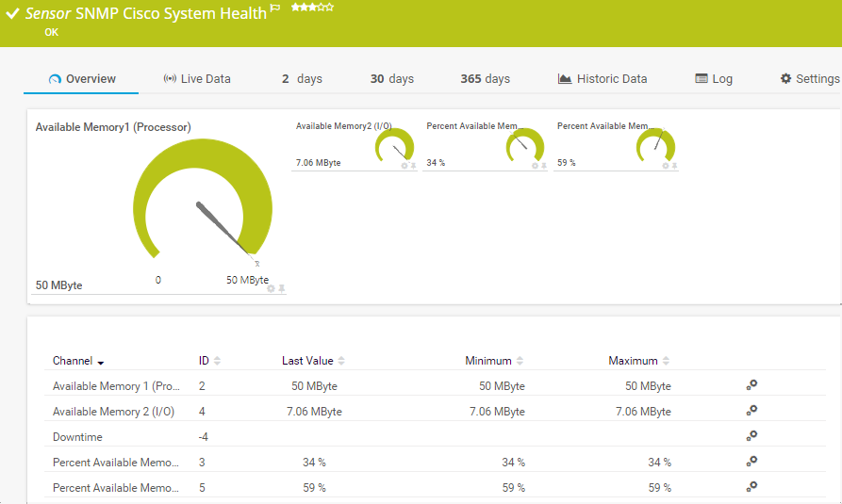The image size is (842, 504).
Task: Open channel settings for Available Memory 2 (I/O) row
Action: click(751, 411)
